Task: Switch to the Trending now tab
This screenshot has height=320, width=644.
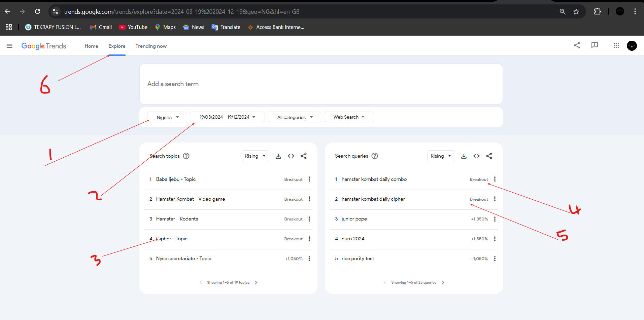Action: tap(151, 46)
